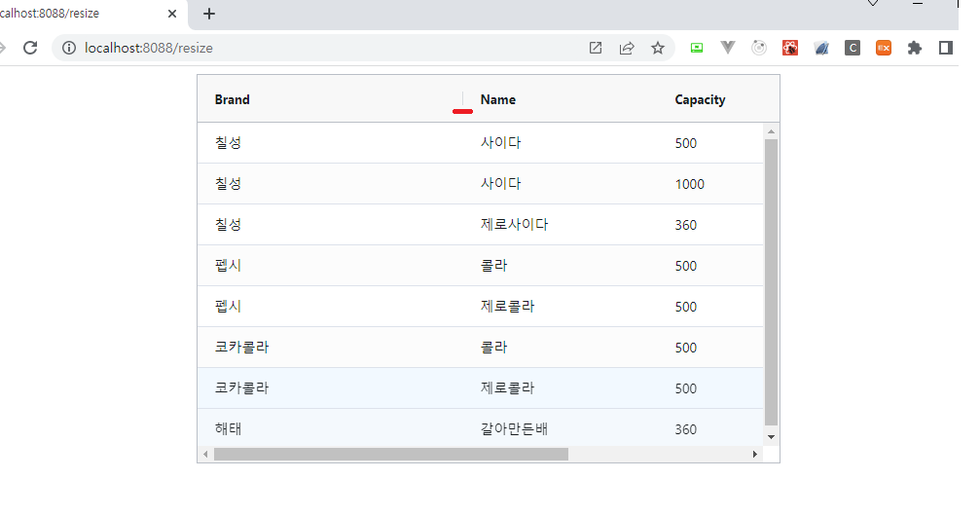980x516 pixels.
Task: Close the localhost:8088/resize tab
Action: tap(172, 13)
